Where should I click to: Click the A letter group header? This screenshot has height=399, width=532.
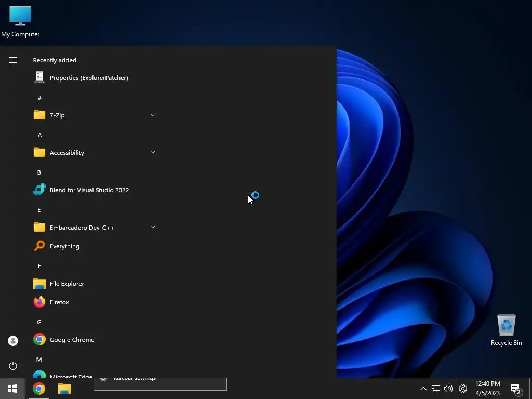tap(39, 135)
